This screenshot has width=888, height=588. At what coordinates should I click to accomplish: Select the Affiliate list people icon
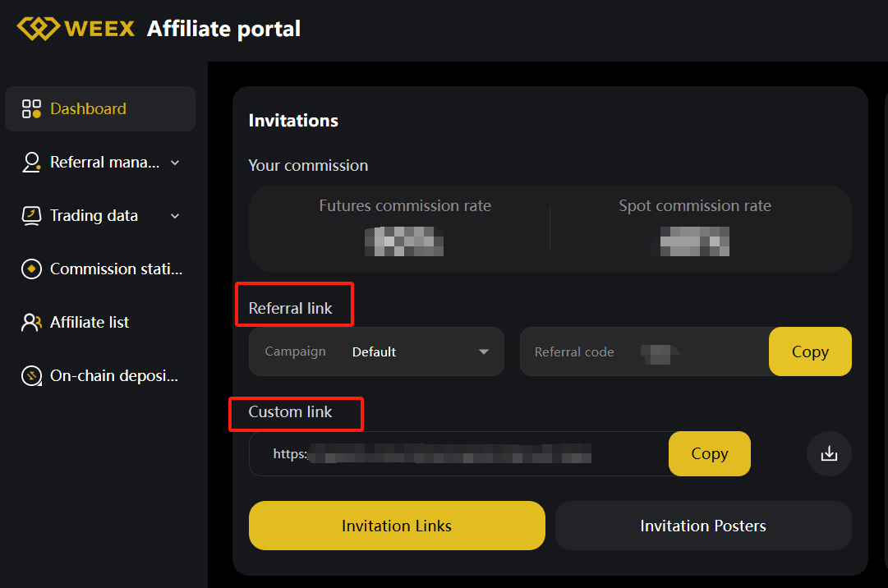pyautogui.click(x=31, y=322)
